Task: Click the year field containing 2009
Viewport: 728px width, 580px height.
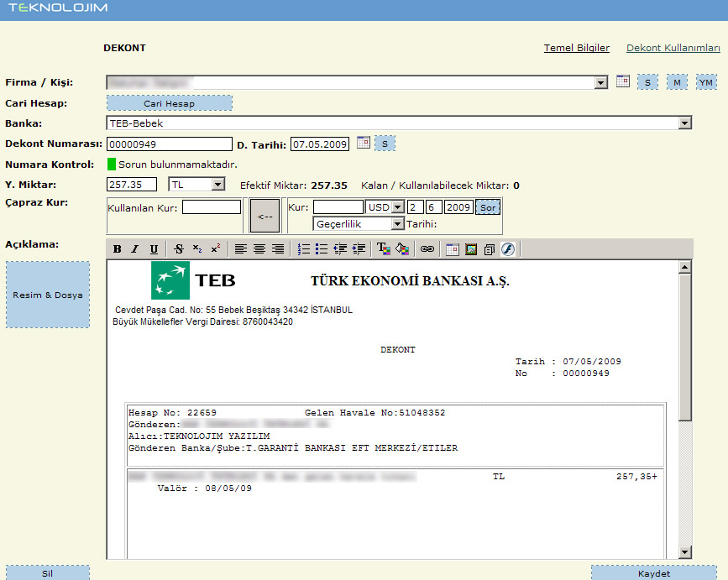Action: [x=458, y=207]
